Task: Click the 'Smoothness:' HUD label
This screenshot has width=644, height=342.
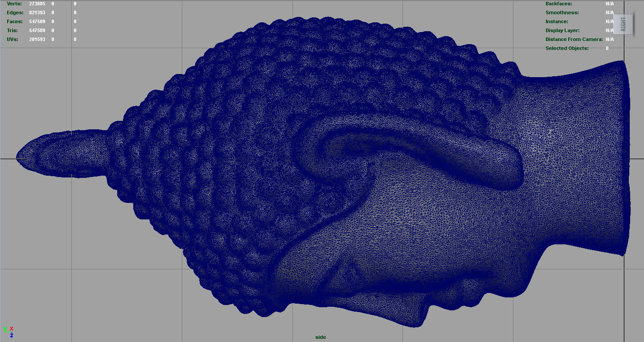Action: [x=562, y=12]
